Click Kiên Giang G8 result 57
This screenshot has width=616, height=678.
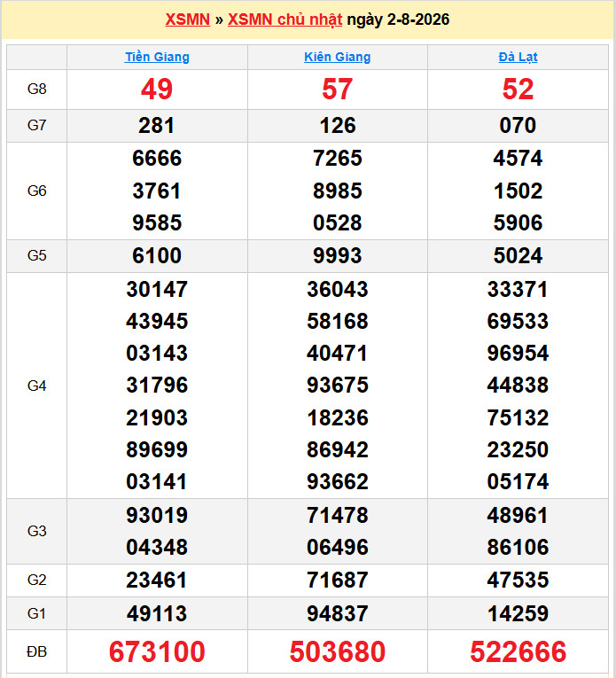click(x=337, y=90)
